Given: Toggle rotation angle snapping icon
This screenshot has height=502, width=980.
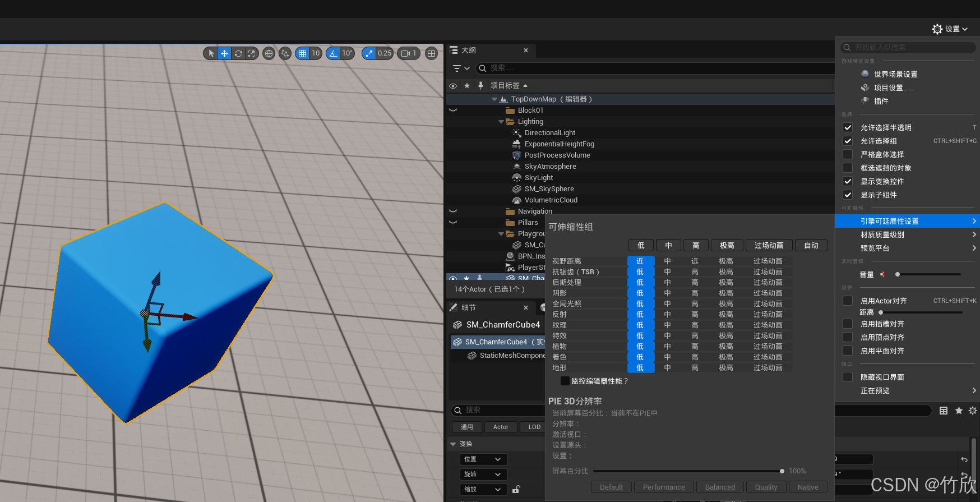Looking at the screenshot, I should click(333, 53).
